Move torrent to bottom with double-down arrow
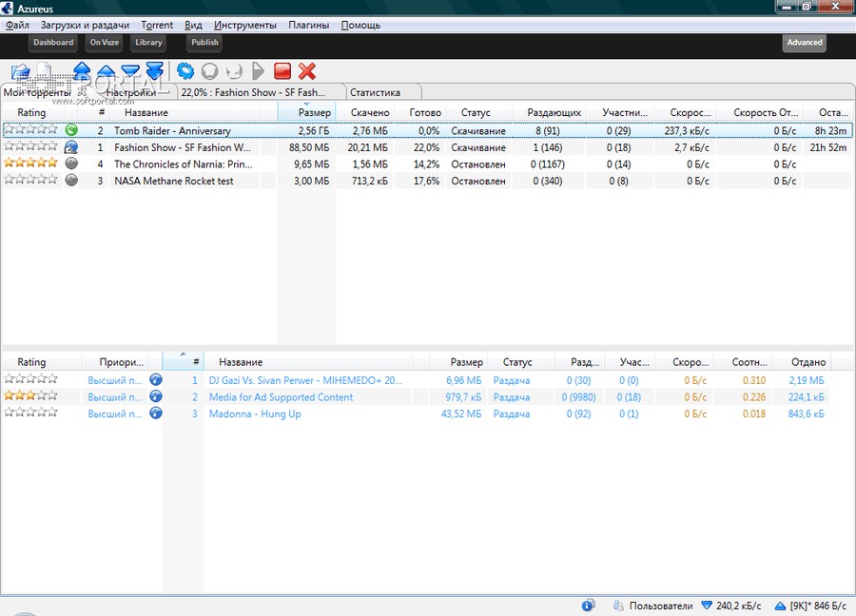 (x=154, y=71)
